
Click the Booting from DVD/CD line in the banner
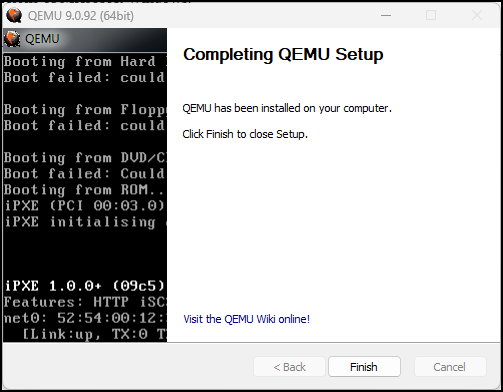[x=85, y=158]
